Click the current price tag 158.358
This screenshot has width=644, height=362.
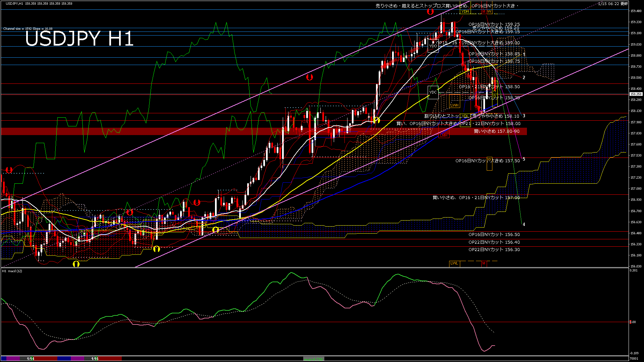636,94
